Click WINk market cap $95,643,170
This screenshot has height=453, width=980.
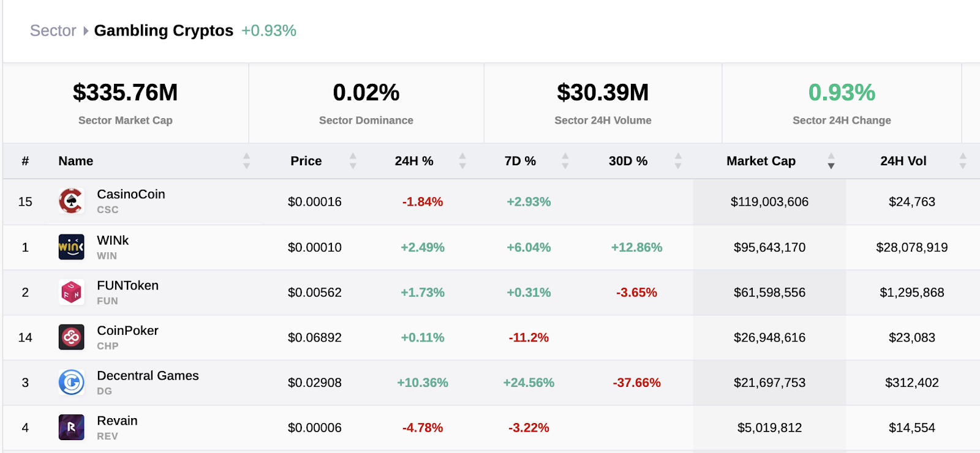(x=769, y=247)
